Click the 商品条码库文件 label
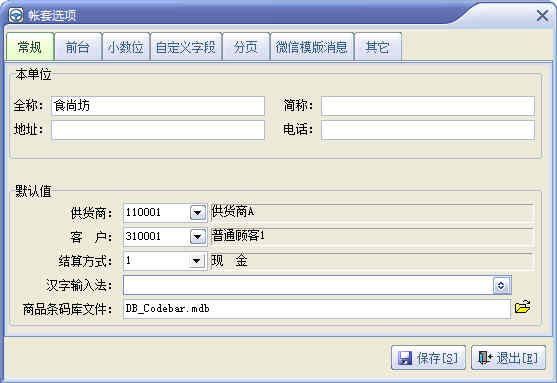557x383 pixels. [67, 309]
